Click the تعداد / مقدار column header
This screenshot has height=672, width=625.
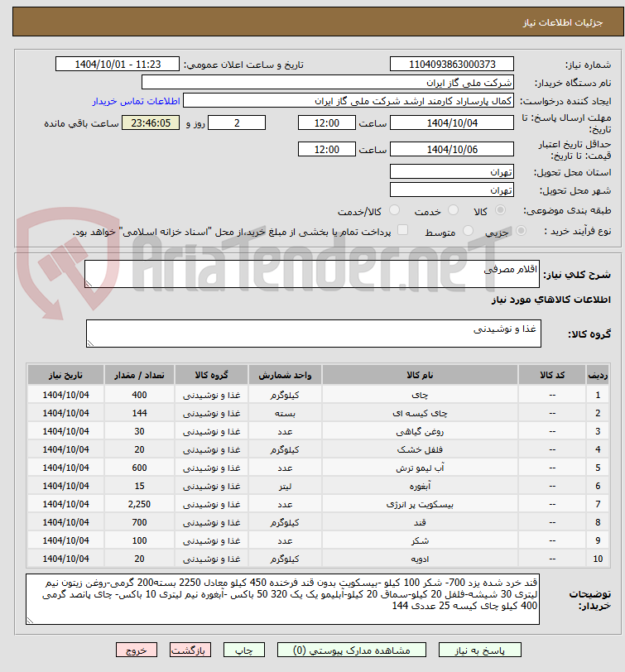[x=139, y=375]
